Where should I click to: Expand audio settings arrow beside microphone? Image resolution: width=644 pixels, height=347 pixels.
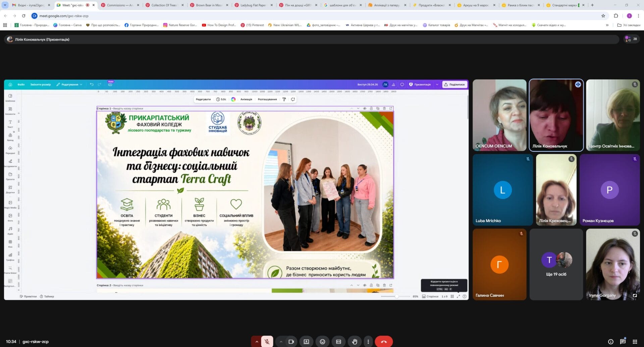point(257,341)
